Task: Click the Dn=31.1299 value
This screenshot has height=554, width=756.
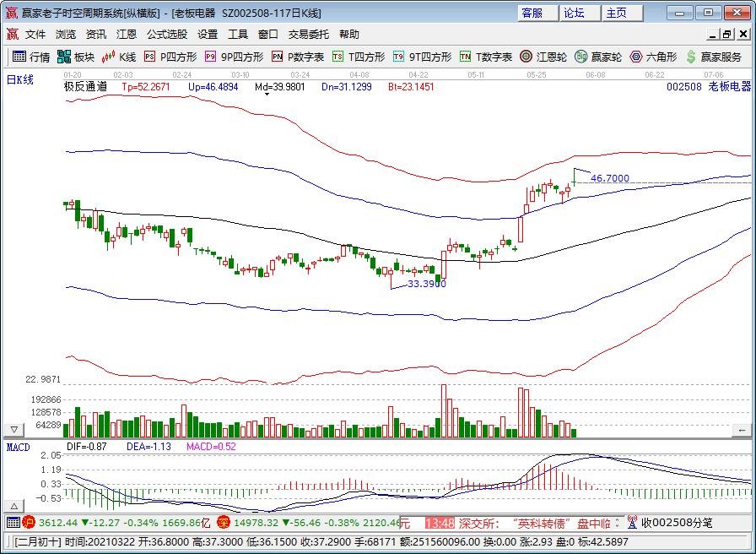Action: pyautogui.click(x=347, y=87)
